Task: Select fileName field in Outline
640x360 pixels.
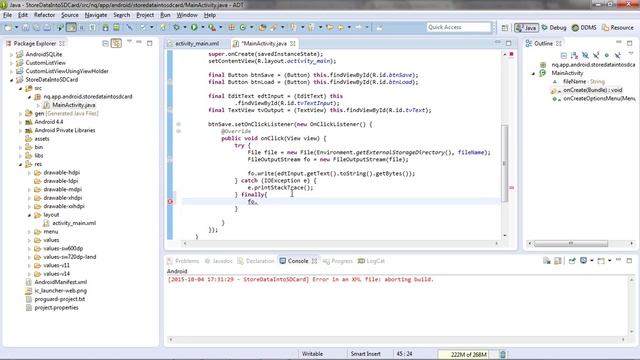Action: (584, 82)
